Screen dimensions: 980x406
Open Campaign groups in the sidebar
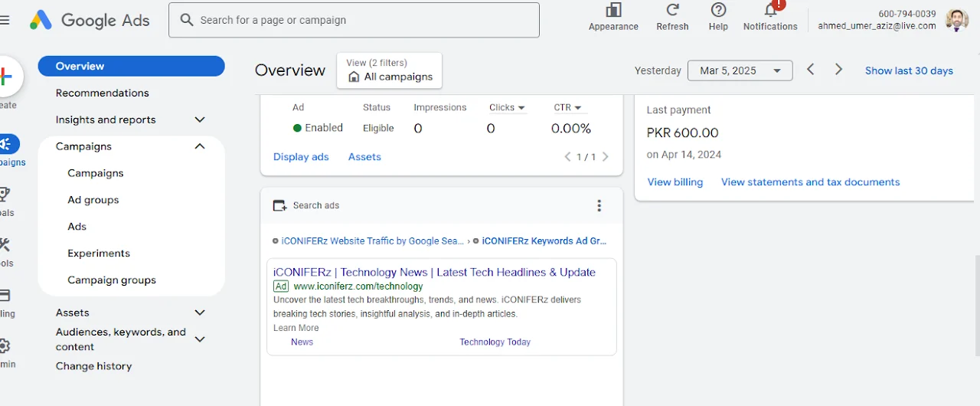click(111, 280)
